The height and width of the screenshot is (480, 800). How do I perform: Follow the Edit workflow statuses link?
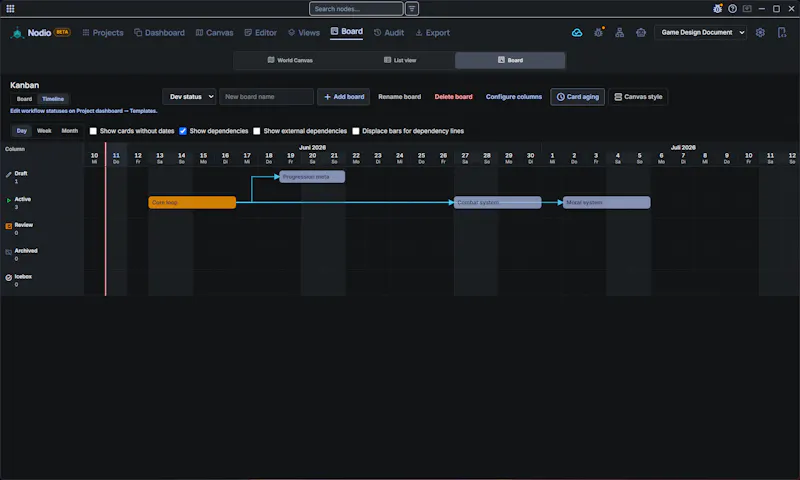pyautogui.click(x=84, y=111)
